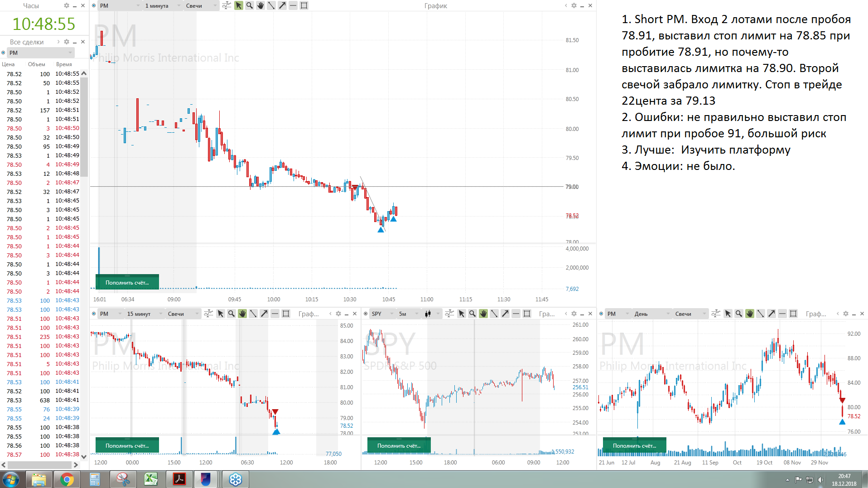Select the cursor tool in main chart toolbar
The image size is (868, 488).
point(238,5)
